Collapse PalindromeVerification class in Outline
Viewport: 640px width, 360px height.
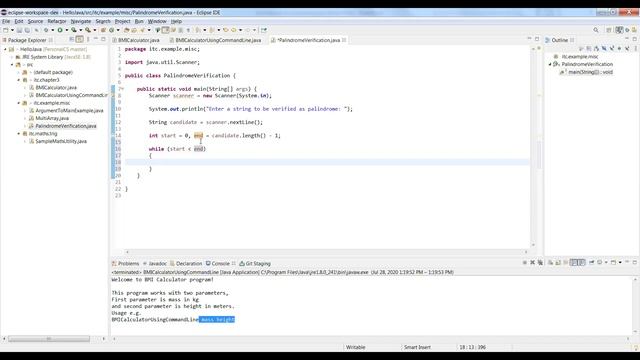(x=550, y=64)
